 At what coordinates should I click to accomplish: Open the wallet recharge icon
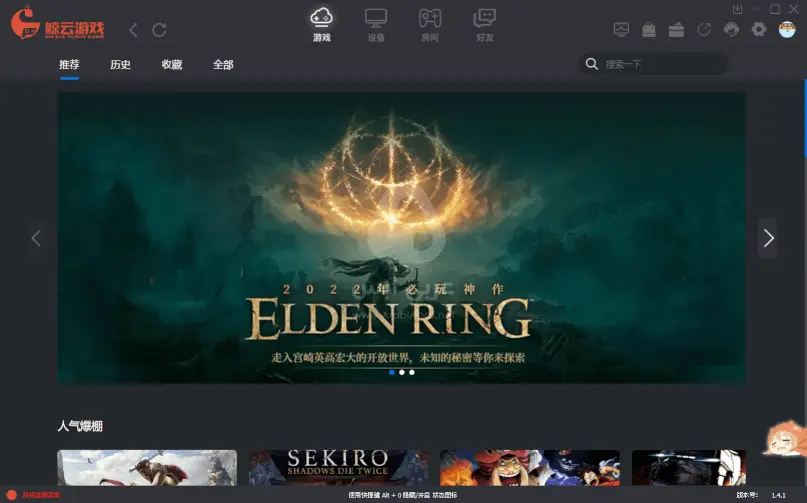click(x=677, y=30)
